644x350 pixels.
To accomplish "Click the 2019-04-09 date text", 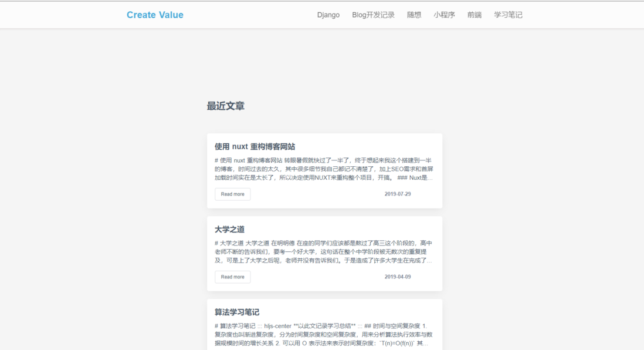I will point(398,277).
